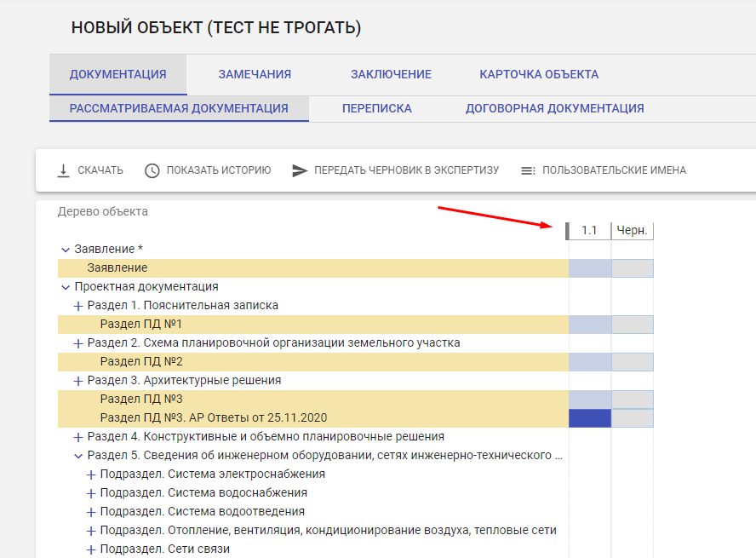Click the Черн. column header
The width and height of the screenshot is (756, 558).
pyautogui.click(x=633, y=230)
